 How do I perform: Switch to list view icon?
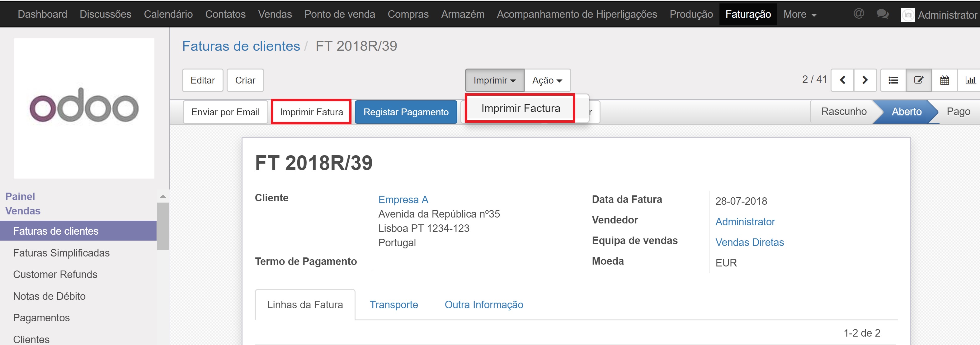coord(893,80)
